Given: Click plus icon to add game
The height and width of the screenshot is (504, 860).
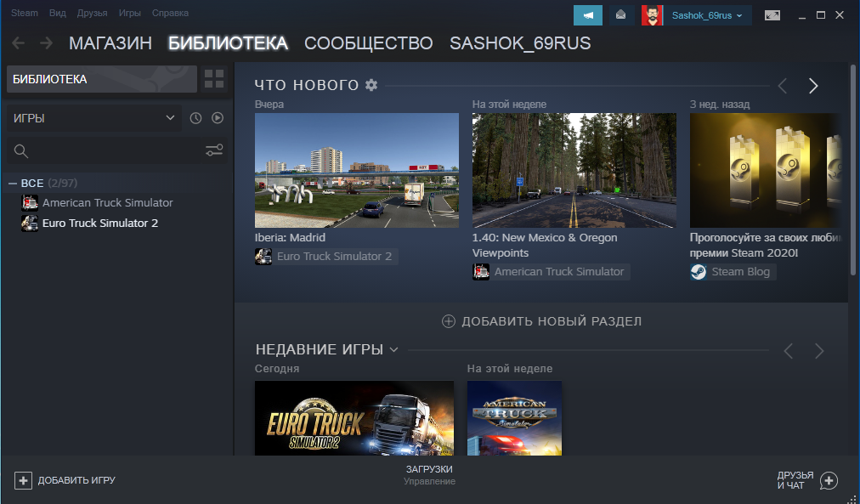Looking at the screenshot, I should 23,481.
